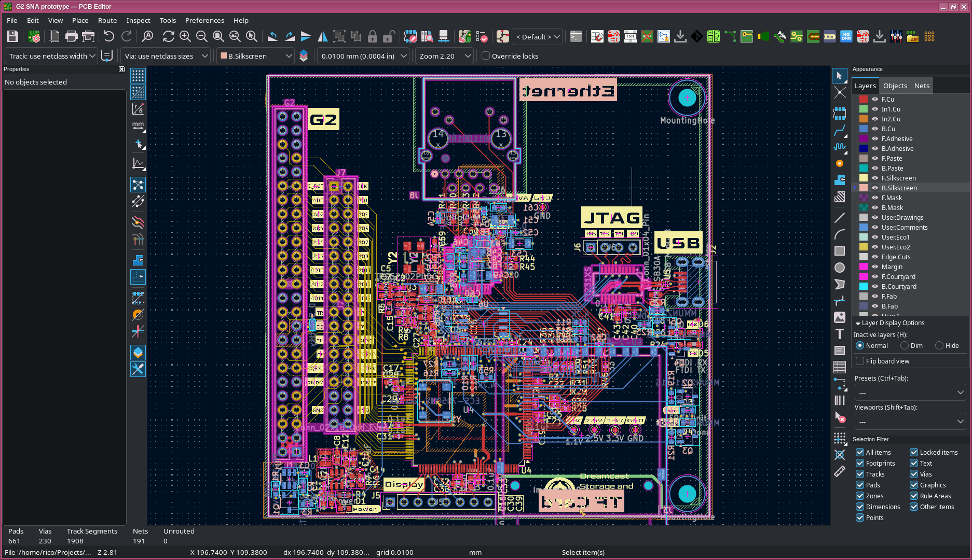The image size is (972, 560).
Task: Open the grid size dropdown
Action: pyautogui.click(x=364, y=56)
